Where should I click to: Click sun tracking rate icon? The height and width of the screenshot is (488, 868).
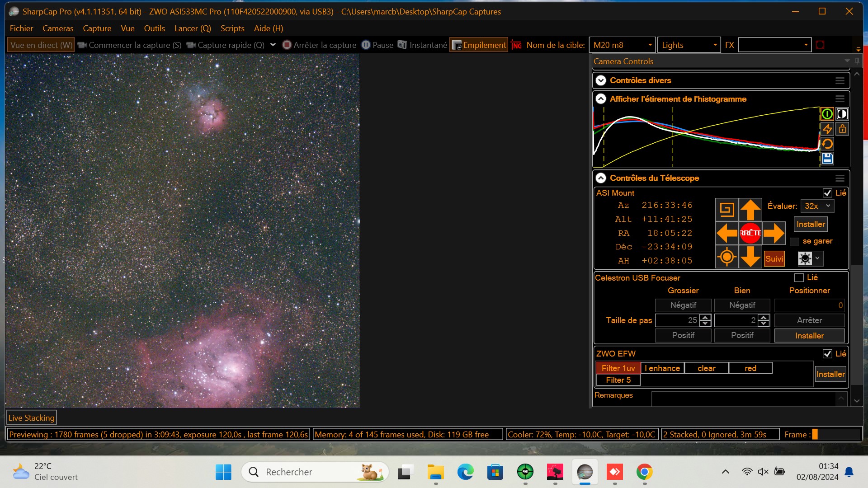coord(805,258)
